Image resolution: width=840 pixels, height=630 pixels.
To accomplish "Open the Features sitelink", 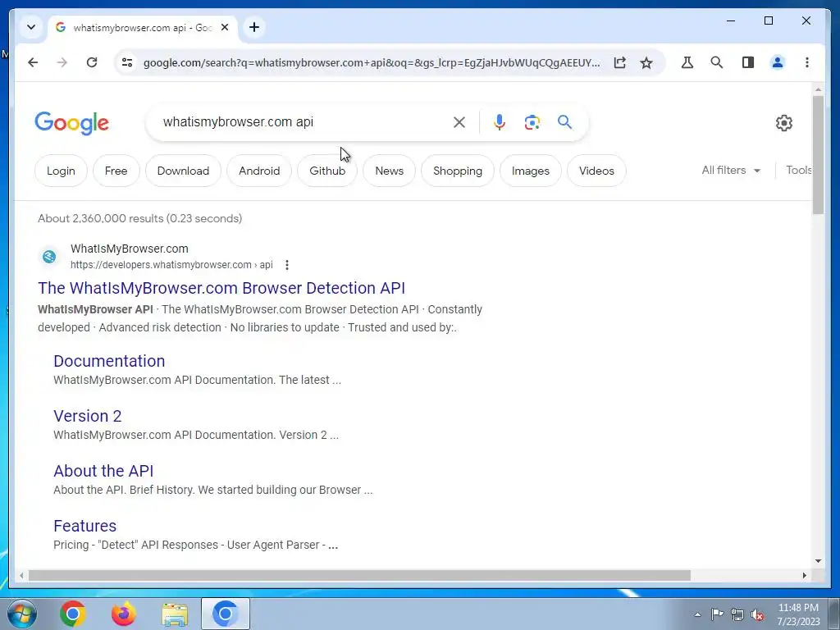I will tap(84, 526).
